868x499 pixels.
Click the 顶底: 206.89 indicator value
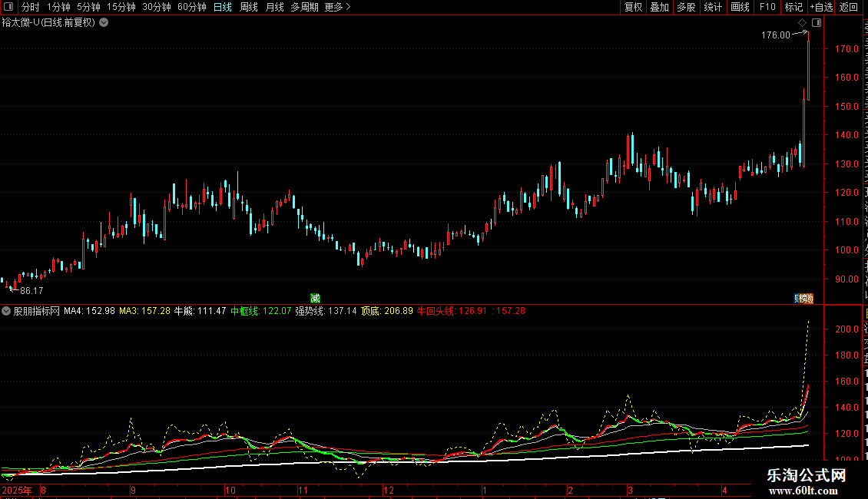(387, 311)
